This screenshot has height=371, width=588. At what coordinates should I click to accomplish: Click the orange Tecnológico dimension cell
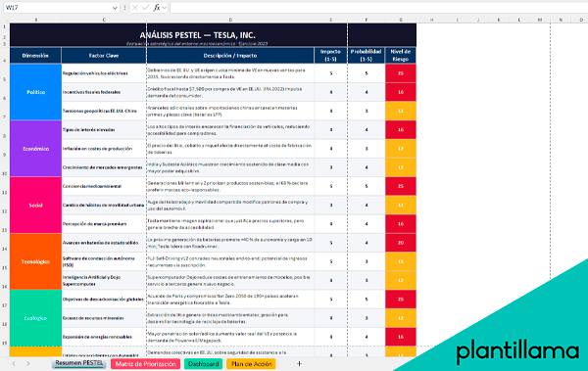coord(35,261)
